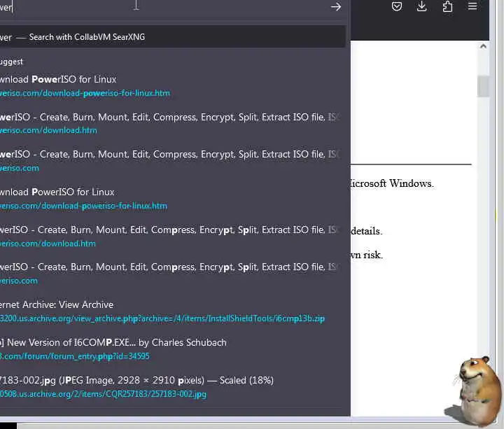
Task: Open first poweriso.com/download-poweriso-for-linux.htm URL
Action: [85, 93]
